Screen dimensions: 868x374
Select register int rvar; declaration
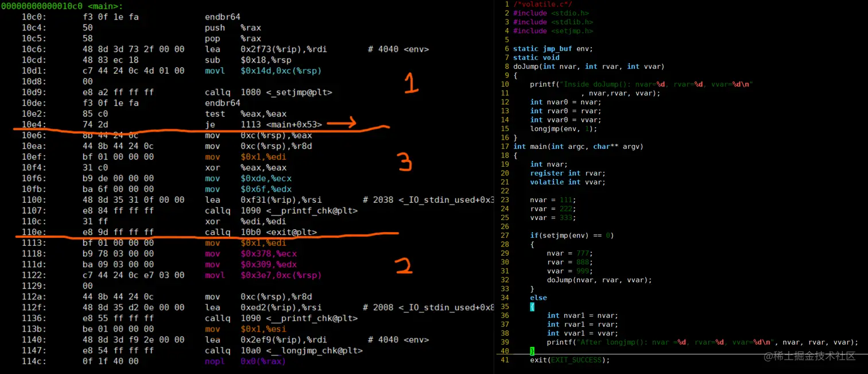coord(568,173)
